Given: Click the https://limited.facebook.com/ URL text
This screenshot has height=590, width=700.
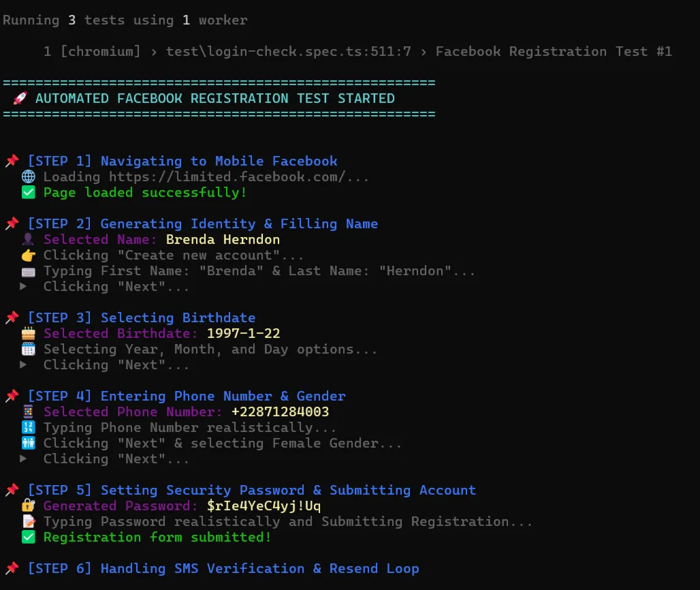Looking at the screenshot, I should click(227, 177).
